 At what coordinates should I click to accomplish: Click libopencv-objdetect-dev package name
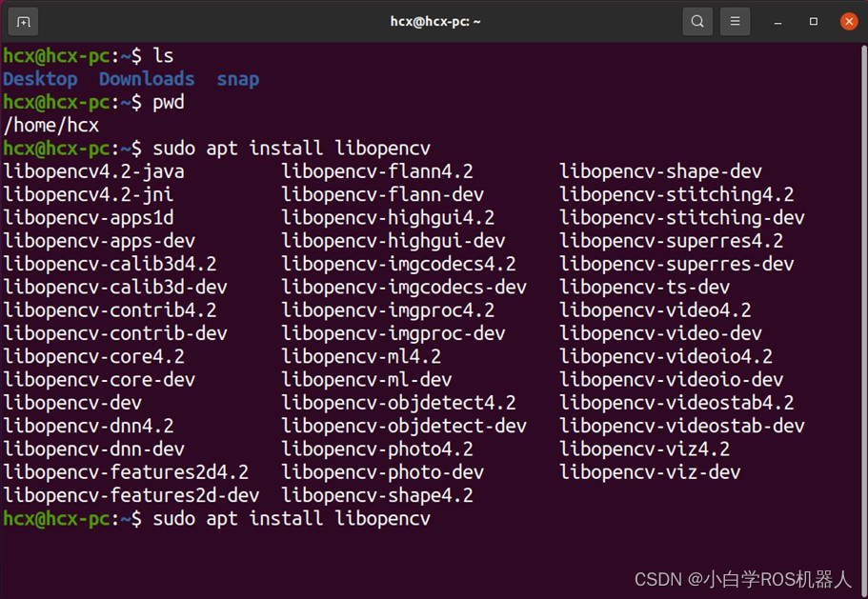click(x=404, y=427)
